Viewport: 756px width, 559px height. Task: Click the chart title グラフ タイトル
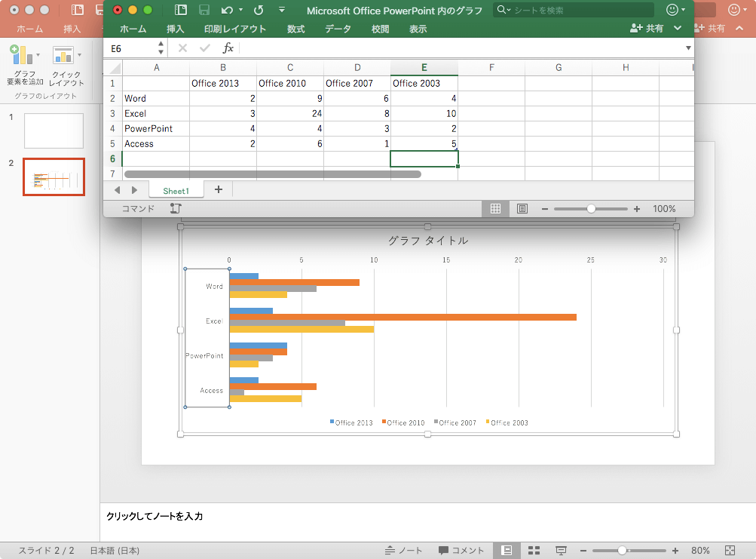(x=427, y=241)
